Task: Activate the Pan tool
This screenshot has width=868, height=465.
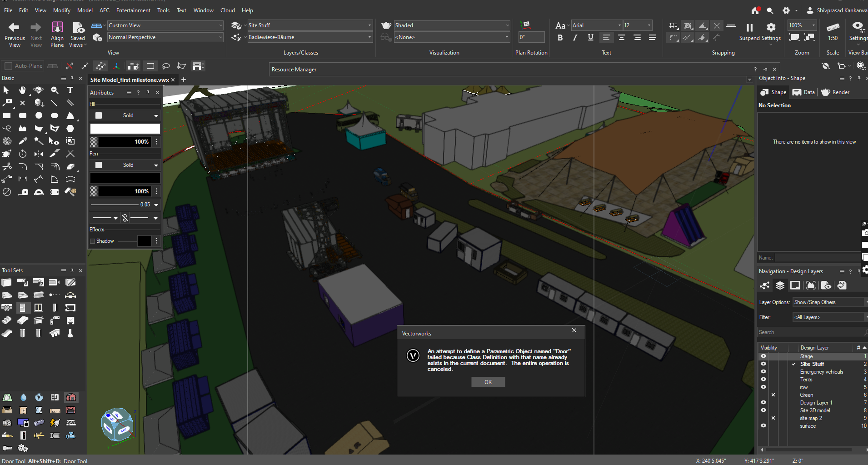Action: click(22, 90)
